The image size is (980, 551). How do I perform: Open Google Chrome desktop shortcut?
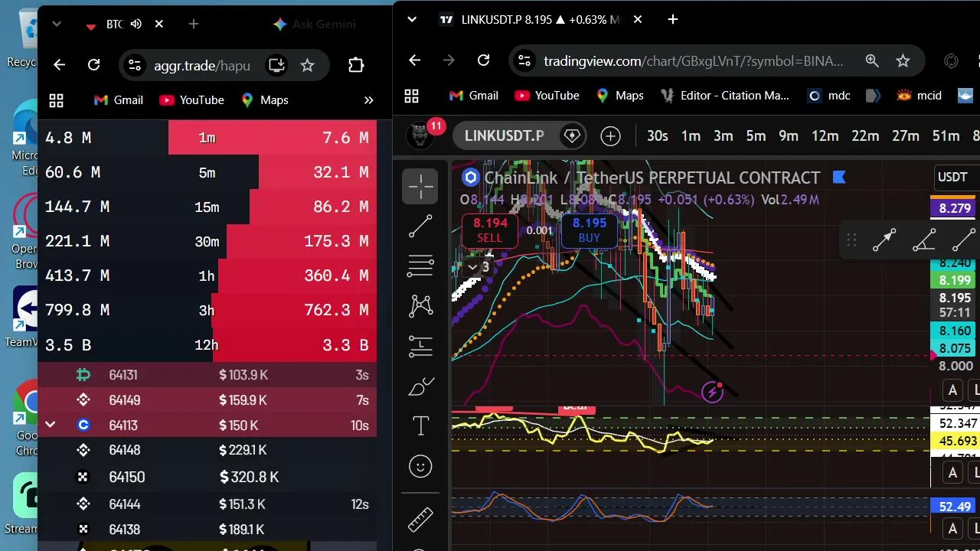pyautogui.click(x=27, y=417)
